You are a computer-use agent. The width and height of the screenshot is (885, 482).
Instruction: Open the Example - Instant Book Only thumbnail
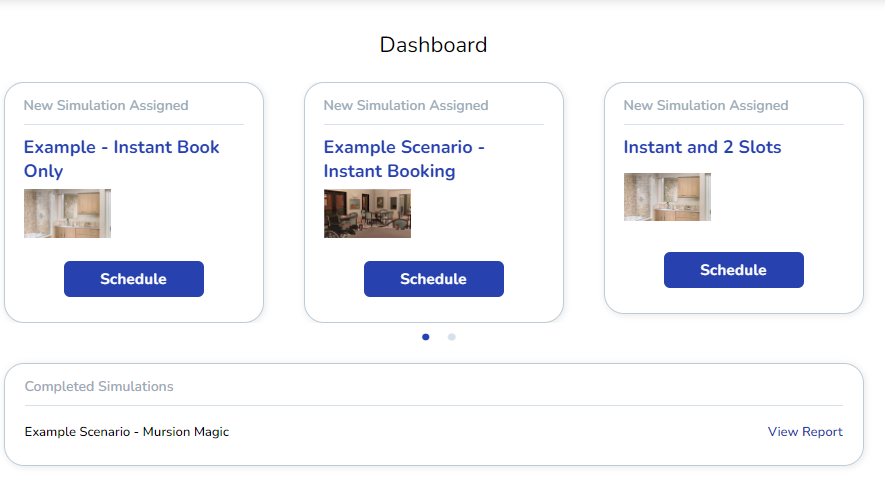point(67,213)
